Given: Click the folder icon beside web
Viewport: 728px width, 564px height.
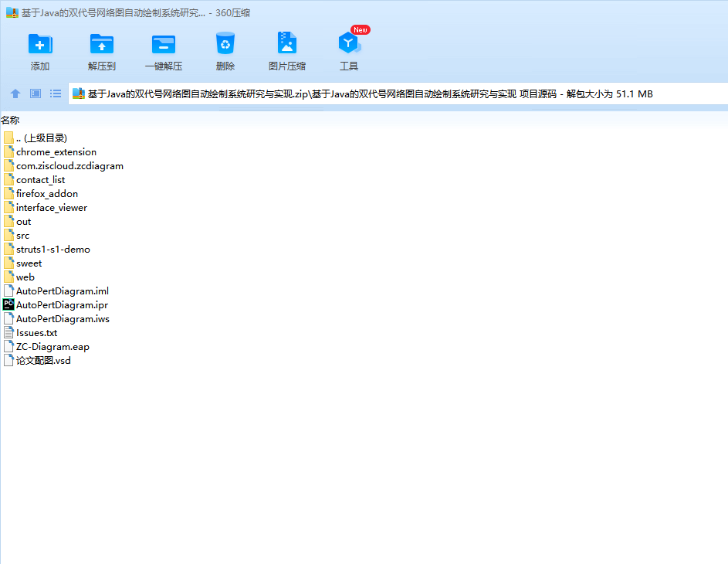Looking at the screenshot, I should pyautogui.click(x=8, y=277).
